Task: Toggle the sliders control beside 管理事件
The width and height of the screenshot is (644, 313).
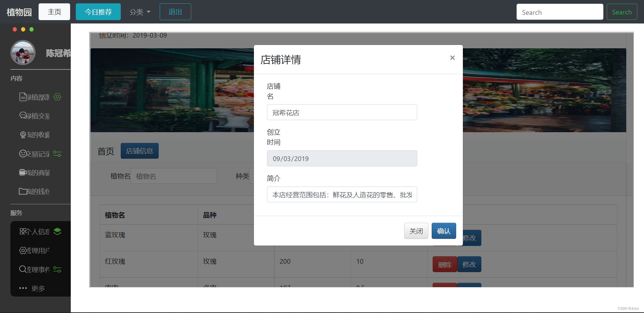Action: (x=57, y=269)
